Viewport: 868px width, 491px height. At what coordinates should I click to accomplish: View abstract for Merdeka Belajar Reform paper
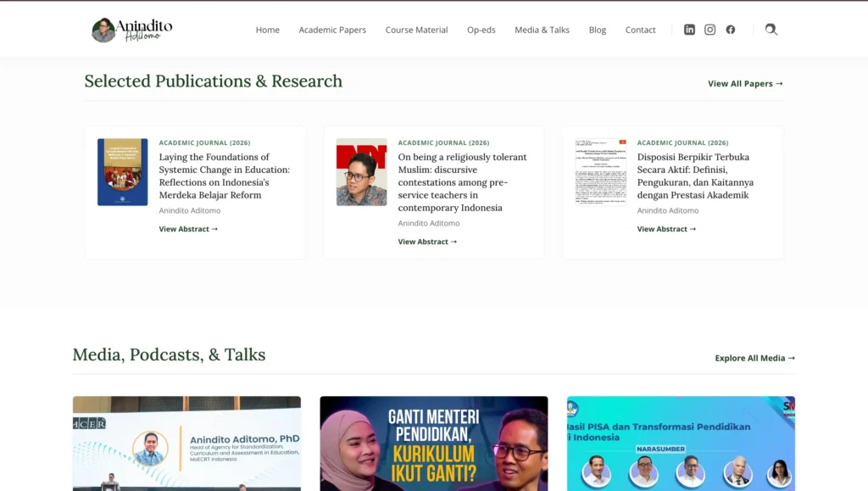click(x=188, y=229)
